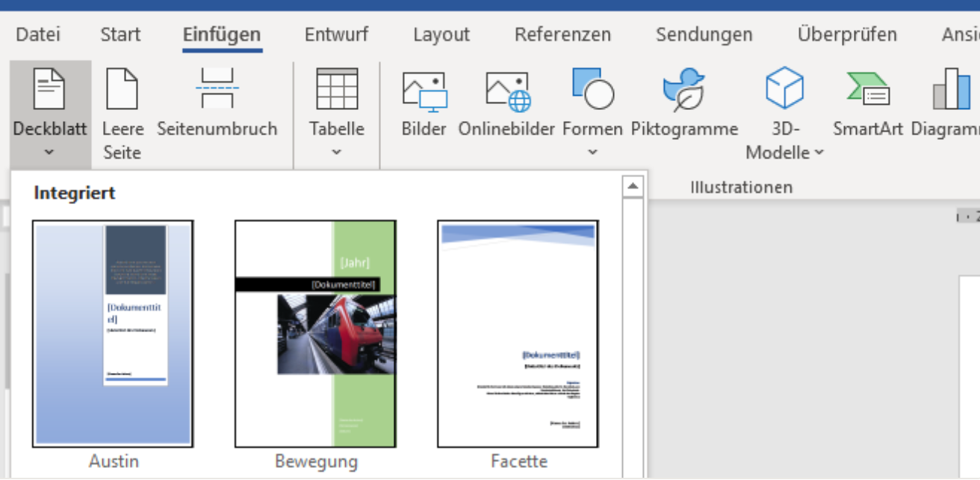The width and height of the screenshot is (980, 480).
Task: Expand the 3D-Modelle dropdown arrow
Action: (819, 153)
